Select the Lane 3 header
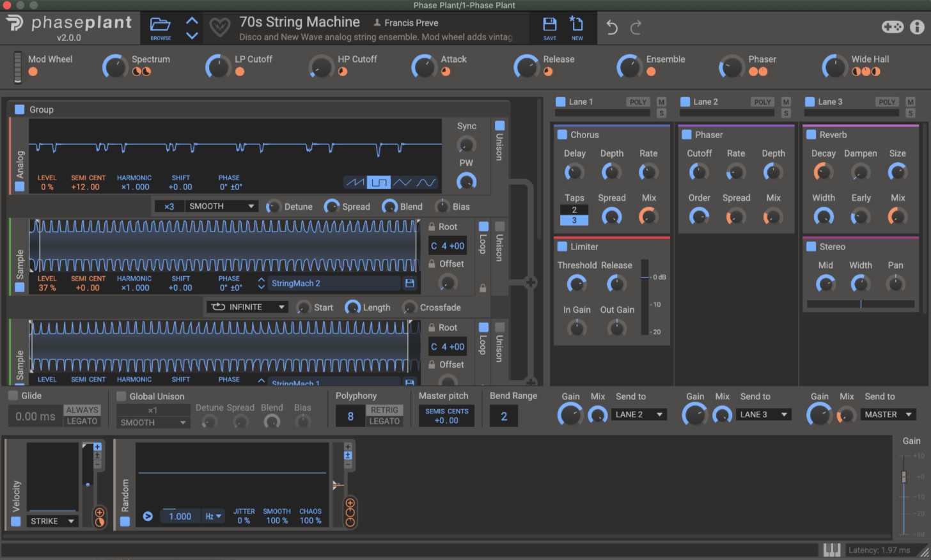Image resolution: width=931 pixels, height=560 pixels. point(831,102)
